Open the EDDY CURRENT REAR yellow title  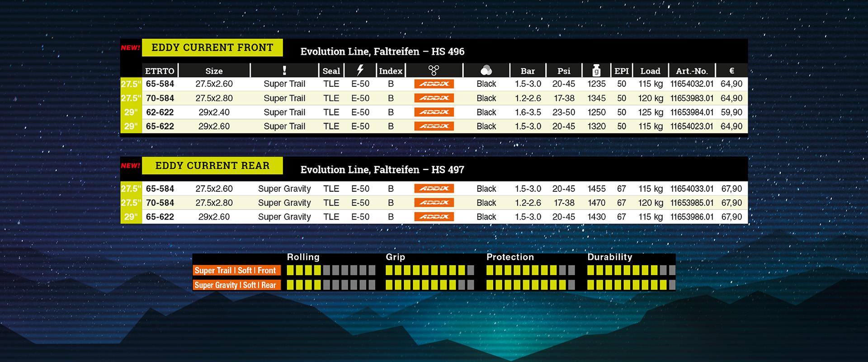coord(212,166)
